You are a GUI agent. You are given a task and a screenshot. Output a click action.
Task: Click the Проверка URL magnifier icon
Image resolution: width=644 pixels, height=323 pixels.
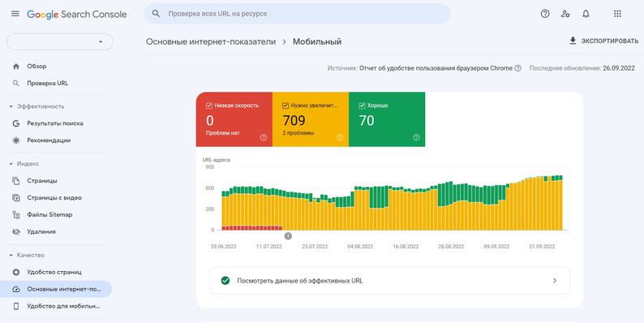tap(16, 83)
